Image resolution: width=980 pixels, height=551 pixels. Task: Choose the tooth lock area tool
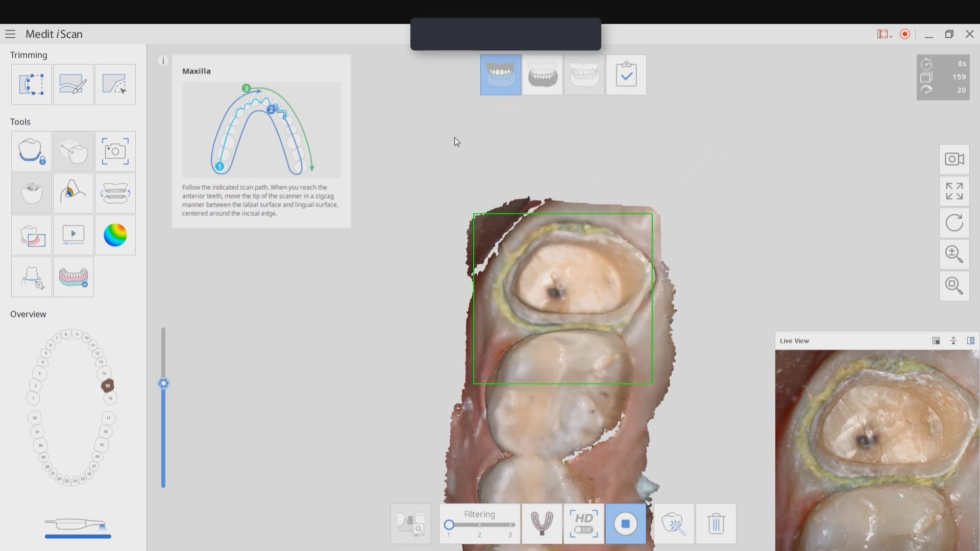(x=32, y=152)
